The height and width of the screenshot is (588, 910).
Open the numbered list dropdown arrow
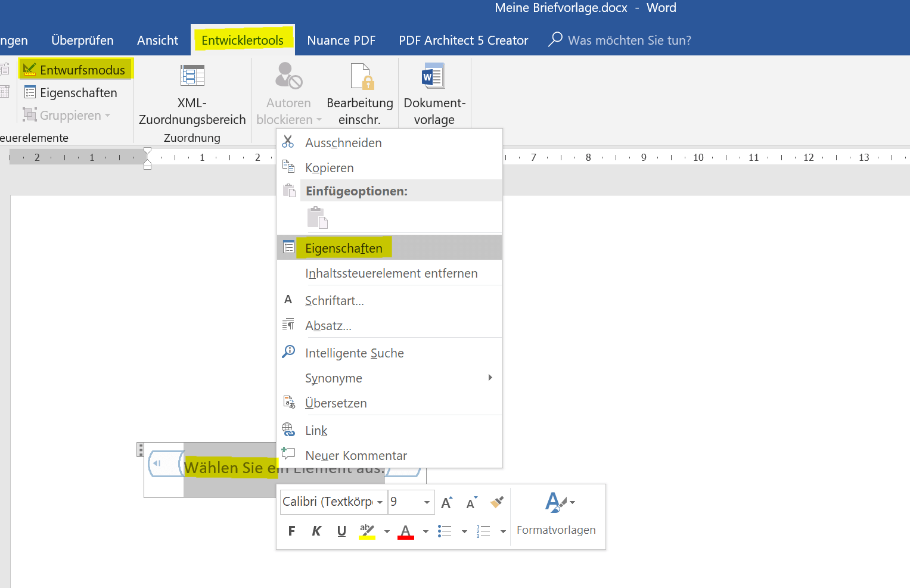coord(503,531)
